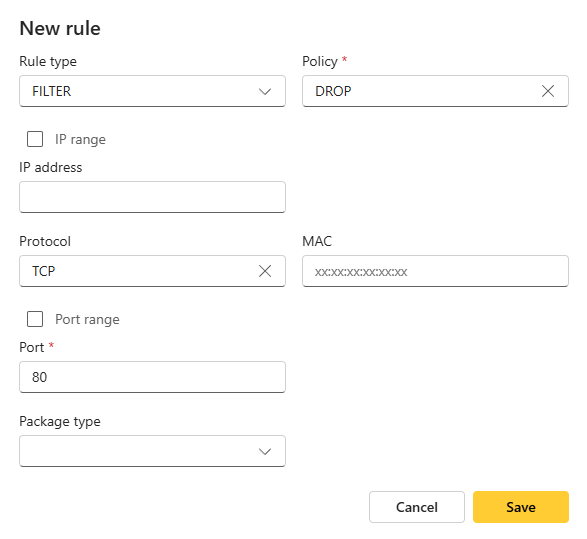
Task: Click the Package type chevron arrow
Action: pyautogui.click(x=265, y=451)
